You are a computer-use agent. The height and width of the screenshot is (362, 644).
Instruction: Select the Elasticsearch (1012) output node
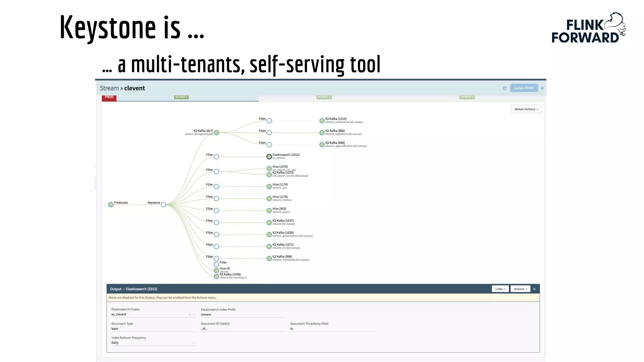click(269, 156)
